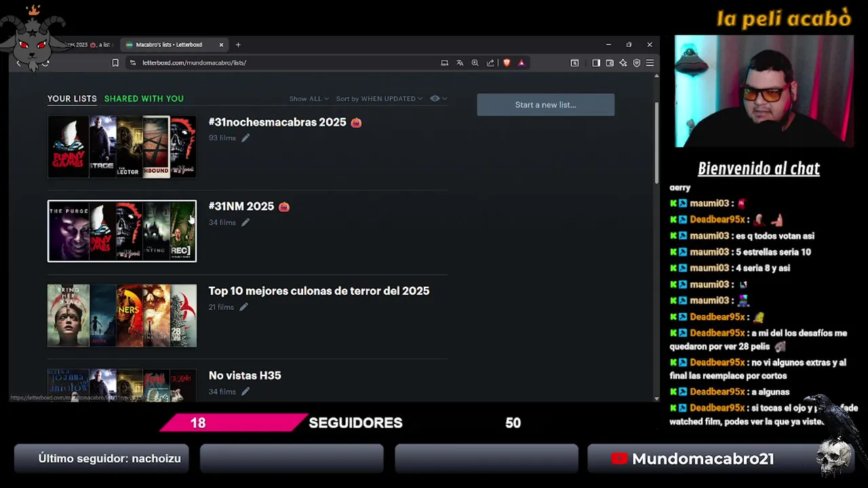The height and width of the screenshot is (488, 868).
Task: Open the No vistas H35 list title
Action: (245, 375)
